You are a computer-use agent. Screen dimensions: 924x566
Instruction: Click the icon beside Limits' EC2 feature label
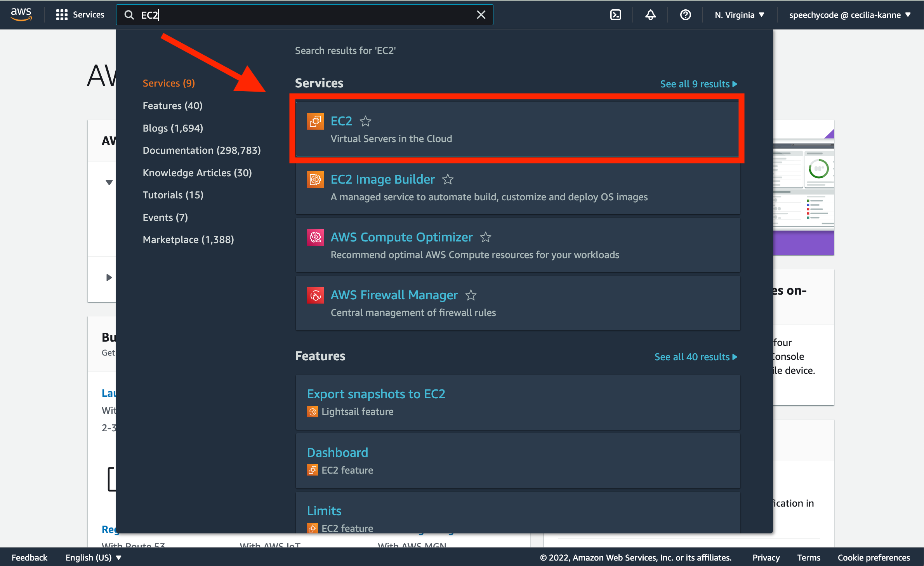click(x=312, y=528)
